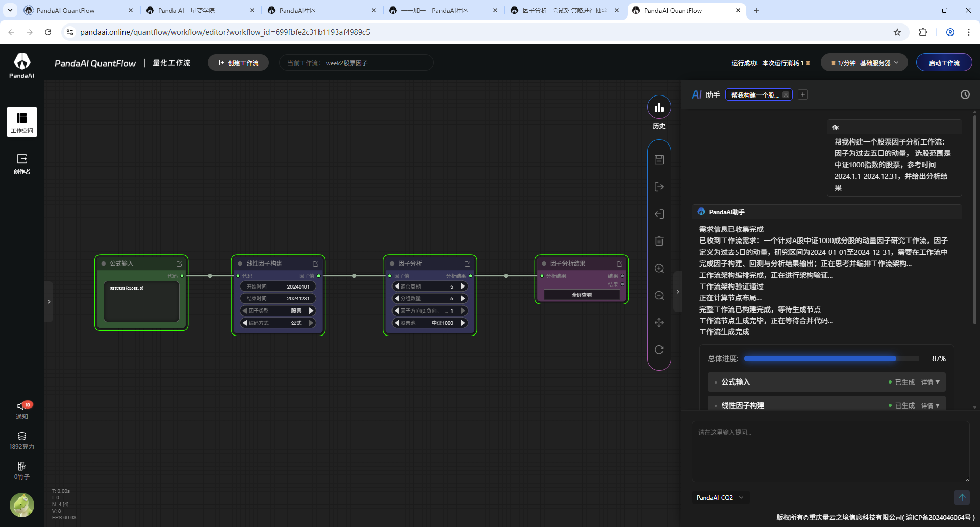Image resolution: width=980 pixels, height=527 pixels.
Task: Click 全屏查看 on the result node
Action: (x=581, y=295)
